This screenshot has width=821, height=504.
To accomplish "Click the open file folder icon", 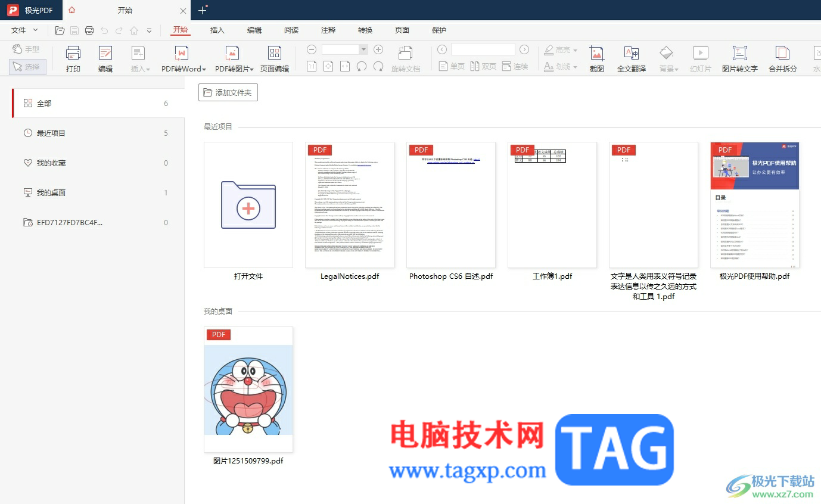I will [x=60, y=30].
